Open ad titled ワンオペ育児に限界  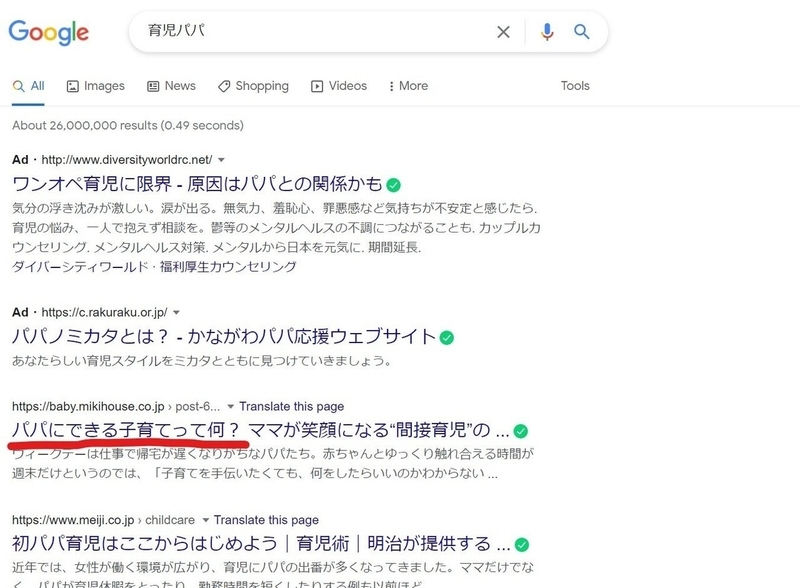pyautogui.click(x=197, y=184)
